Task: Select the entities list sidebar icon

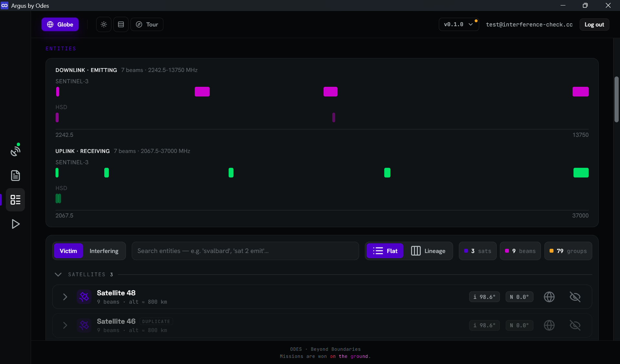Action: [15, 200]
